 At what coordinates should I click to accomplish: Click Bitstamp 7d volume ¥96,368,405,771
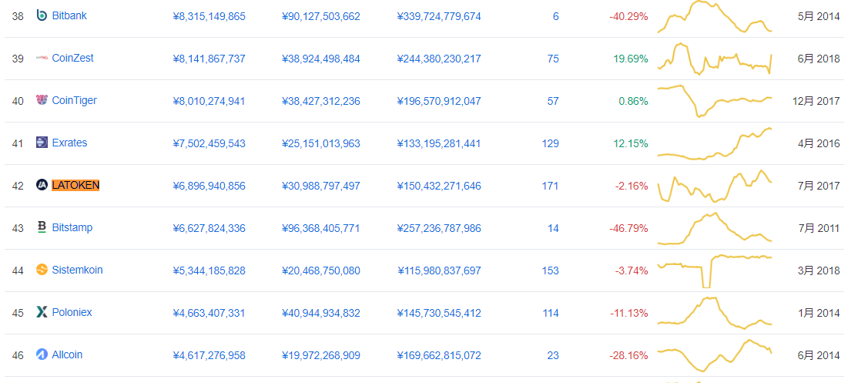point(321,228)
